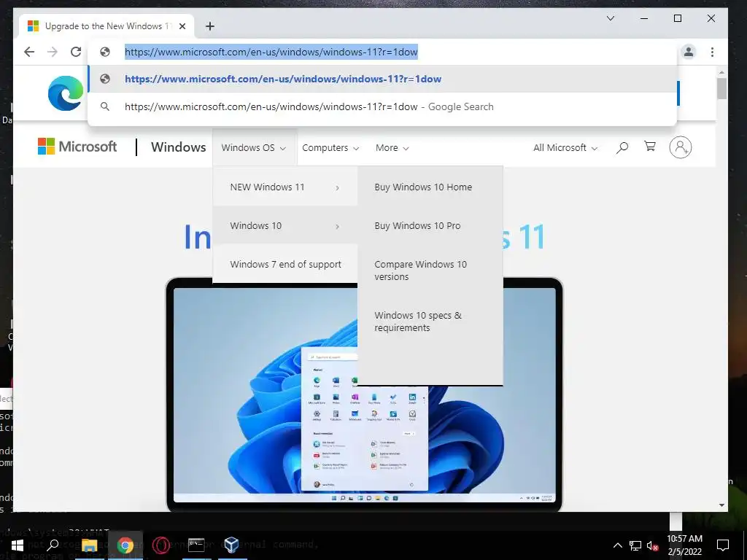Click the browser forward arrow
The height and width of the screenshot is (560, 747).
point(53,52)
